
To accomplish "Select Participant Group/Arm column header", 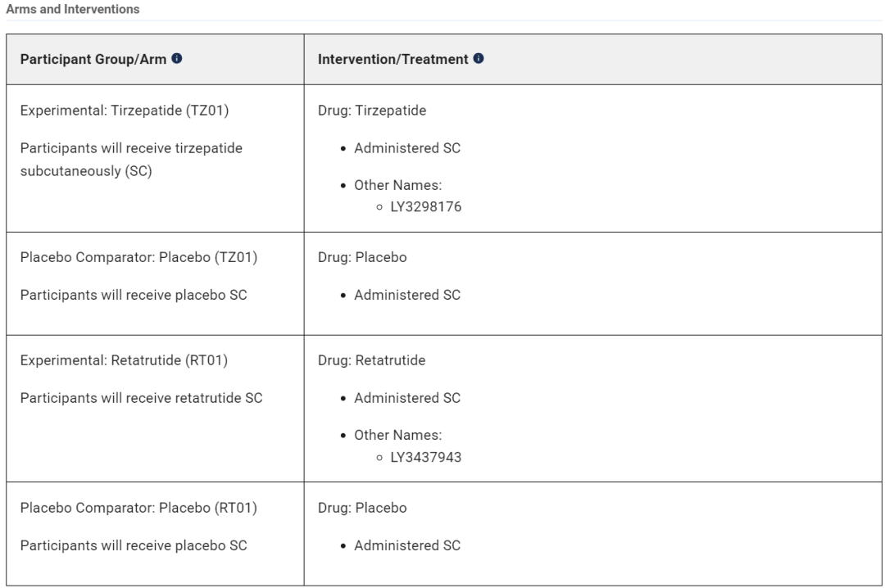I will (x=93, y=59).
